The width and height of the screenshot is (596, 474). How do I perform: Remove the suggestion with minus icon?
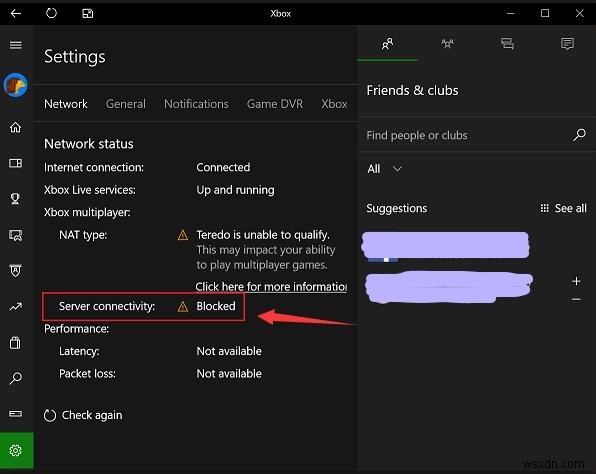click(576, 299)
